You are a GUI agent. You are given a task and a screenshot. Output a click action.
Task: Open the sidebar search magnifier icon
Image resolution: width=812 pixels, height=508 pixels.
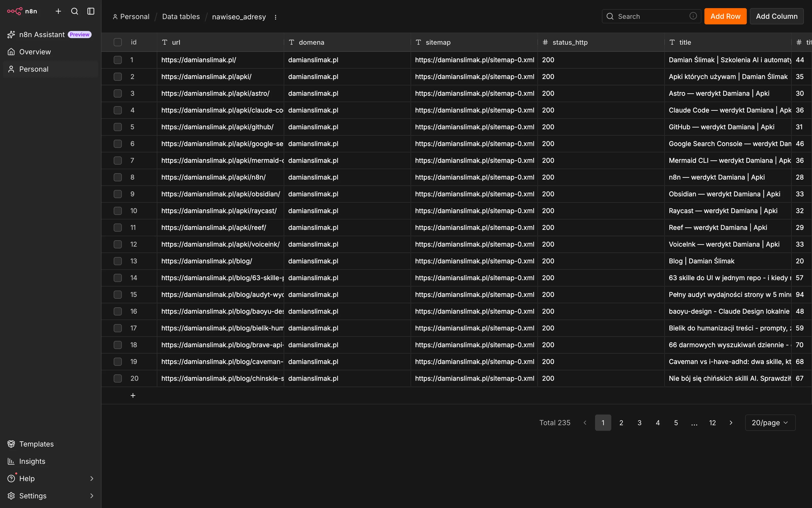(x=75, y=11)
